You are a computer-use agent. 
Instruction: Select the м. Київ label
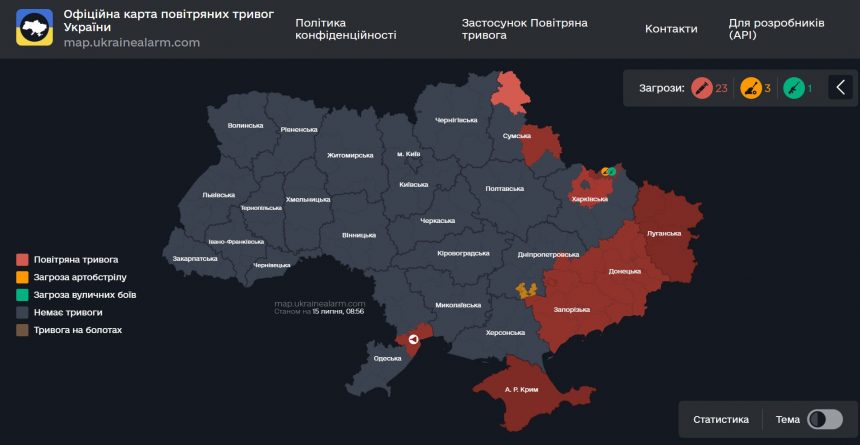tap(409, 154)
